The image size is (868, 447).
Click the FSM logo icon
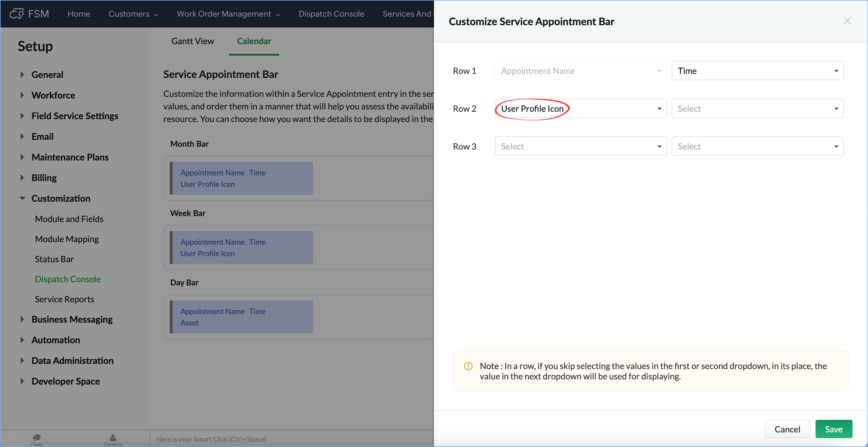tap(17, 14)
